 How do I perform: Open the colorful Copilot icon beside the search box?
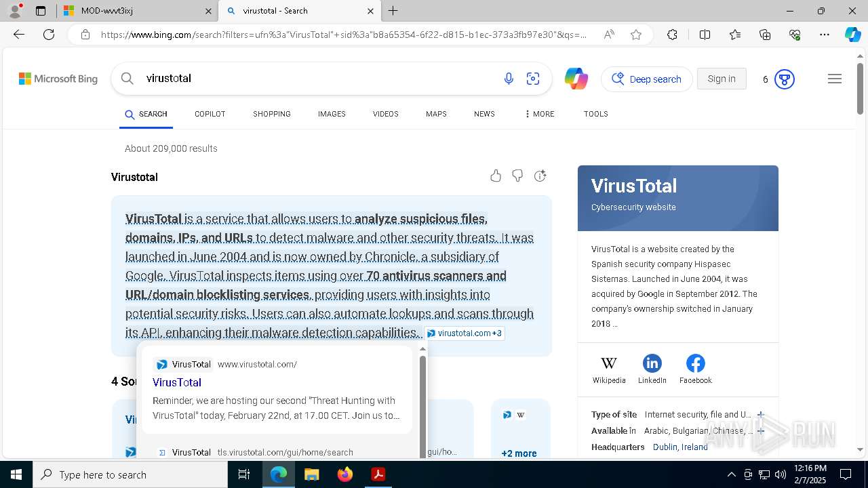pyautogui.click(x=576, y=79)
